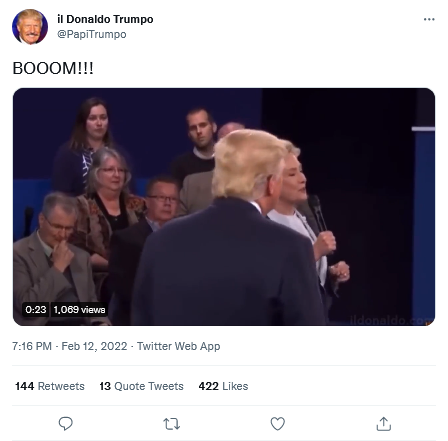The image size is (448, 441).
Task: Click the 422 likes count number
Action: pyautogui.click(x=208, y=386)
